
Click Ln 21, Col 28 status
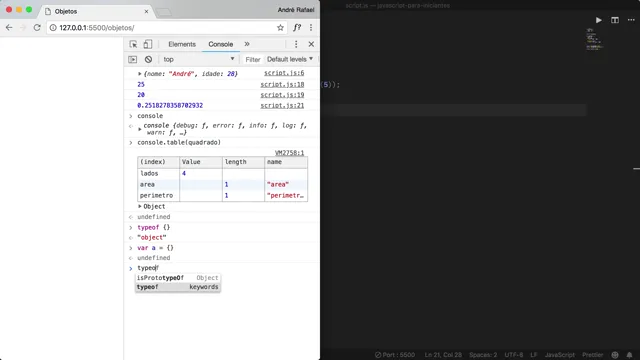(x=443, y=355)
